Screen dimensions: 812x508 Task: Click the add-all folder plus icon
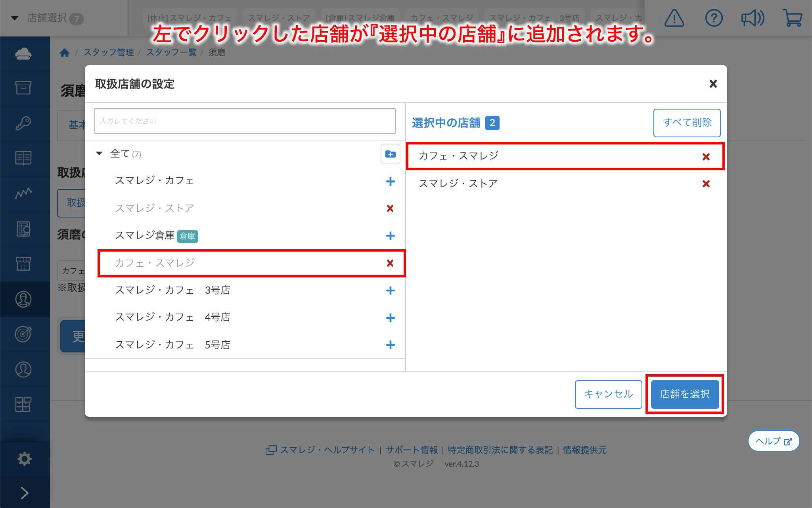click(391, 154)
